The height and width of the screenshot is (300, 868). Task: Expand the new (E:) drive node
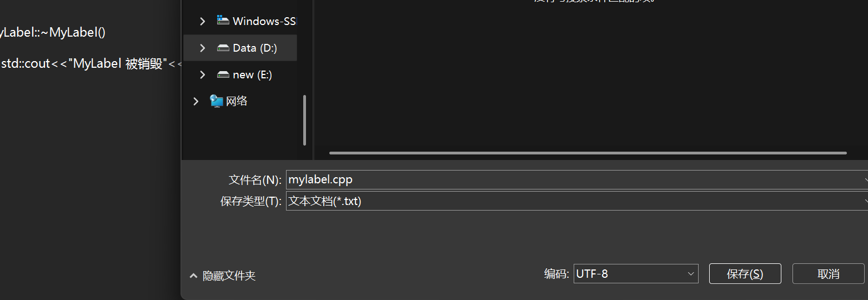[x=203, y=74]
